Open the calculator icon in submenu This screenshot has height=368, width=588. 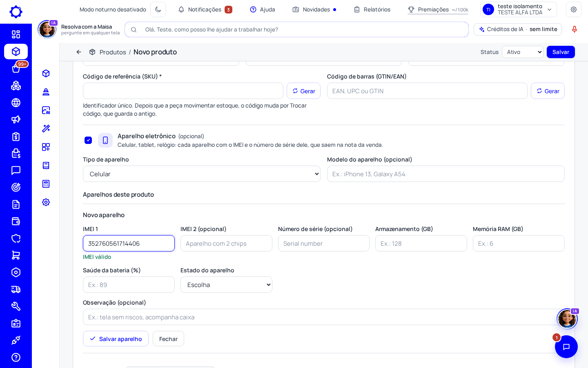pos(46,184)
